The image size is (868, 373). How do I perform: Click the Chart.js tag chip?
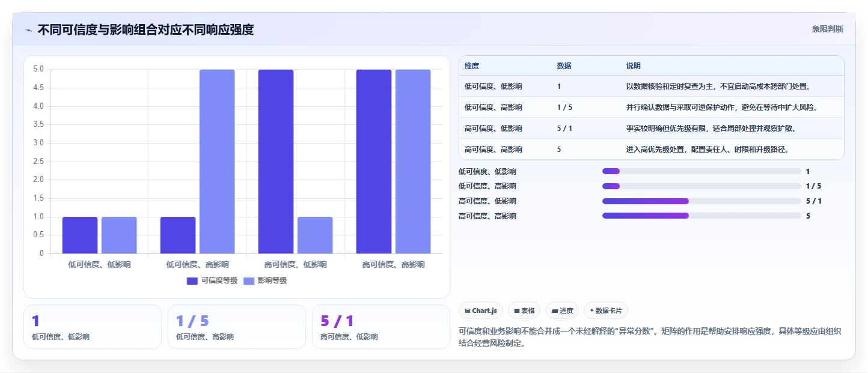(x=481, y=311)
